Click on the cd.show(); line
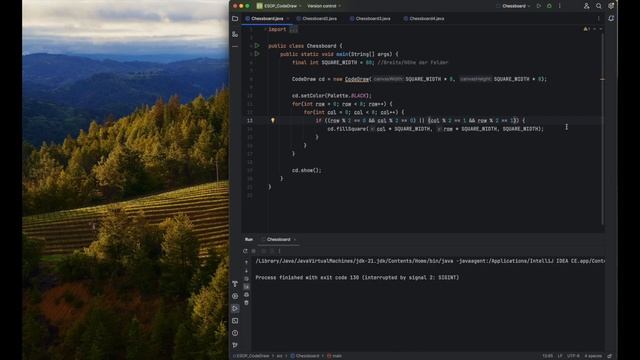The image size is (640, 360). 307,170
